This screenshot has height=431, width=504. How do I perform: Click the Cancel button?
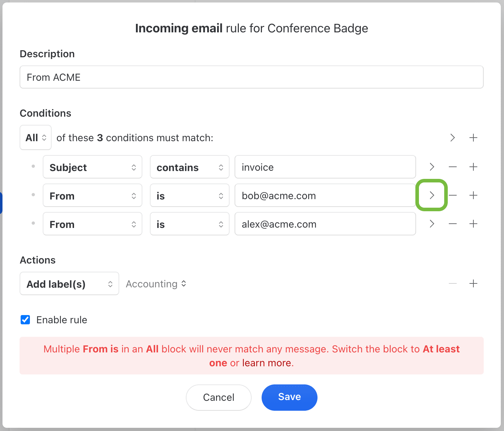(x=219, y=397)
